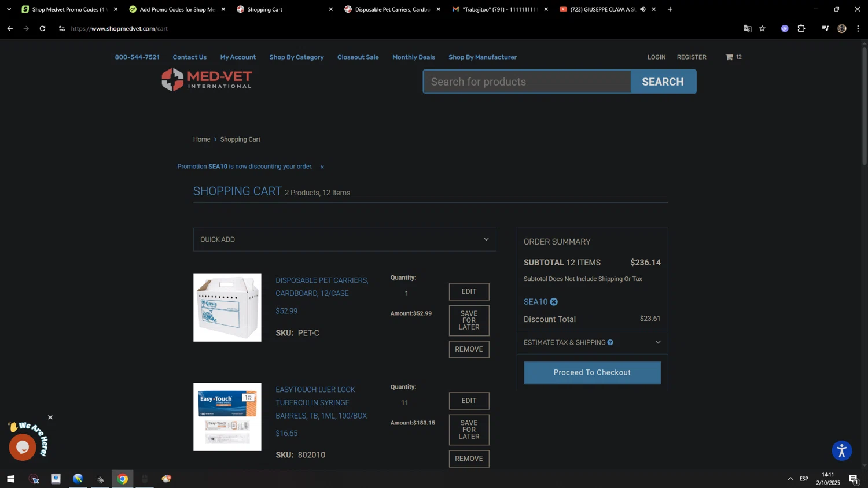Mute the YouTube Giuseppe Clava tab audio

(x=643, y=9)
